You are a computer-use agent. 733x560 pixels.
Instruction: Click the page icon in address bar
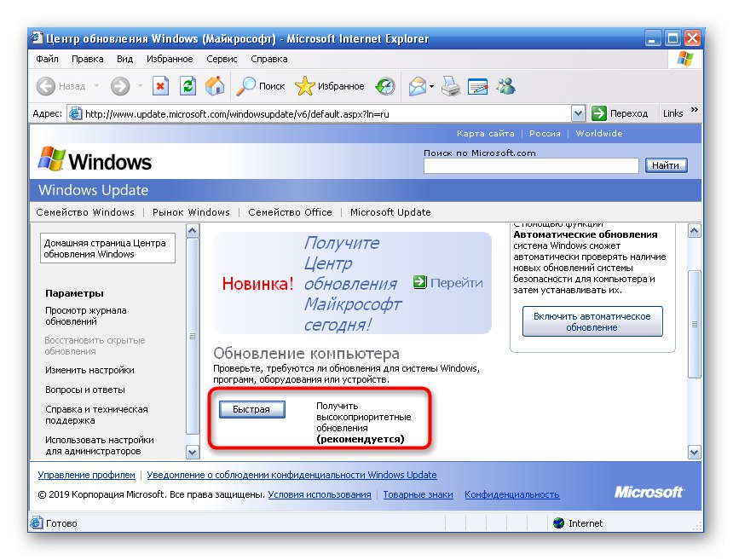(75, 113)
